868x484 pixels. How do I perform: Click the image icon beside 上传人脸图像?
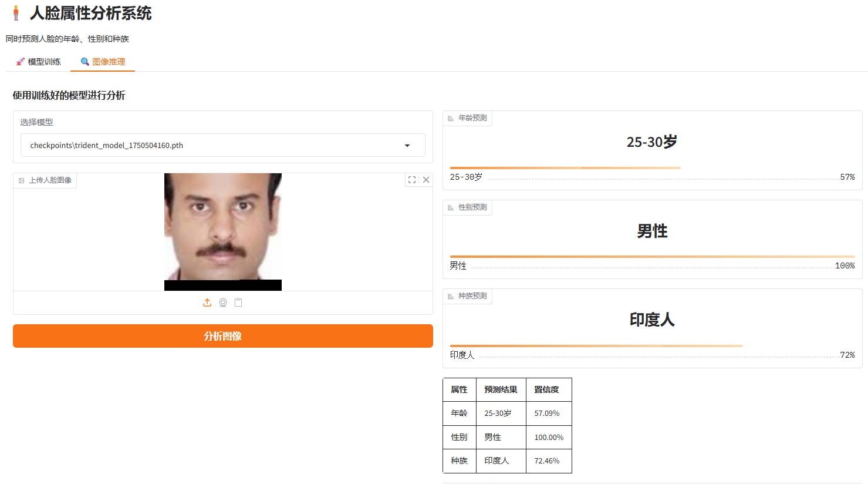[x=20, y=180]
